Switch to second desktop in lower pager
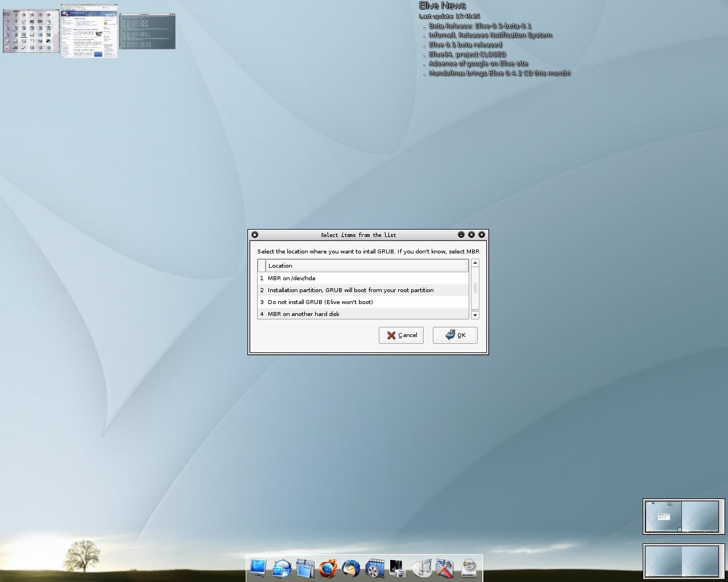Viewport: 728px width, 582px height. (700, 562)
